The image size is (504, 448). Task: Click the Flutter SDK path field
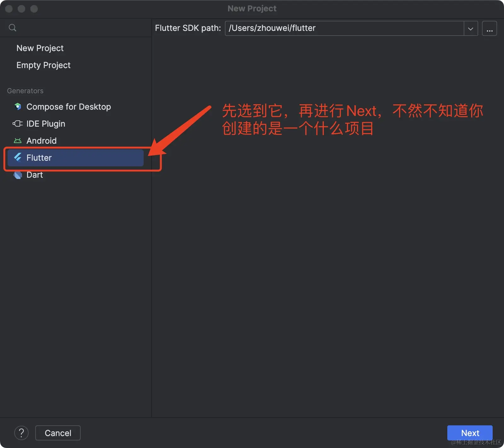(x=344, y=28)
